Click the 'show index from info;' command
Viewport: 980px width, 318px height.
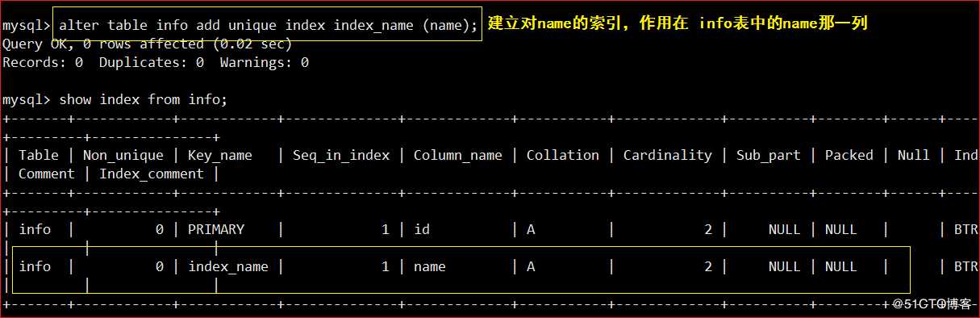144,99
